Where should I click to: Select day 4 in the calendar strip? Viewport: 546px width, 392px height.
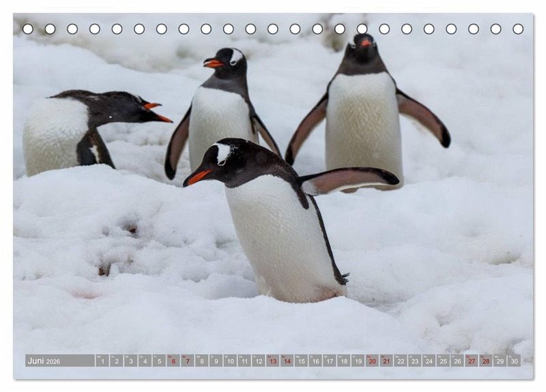145,361
